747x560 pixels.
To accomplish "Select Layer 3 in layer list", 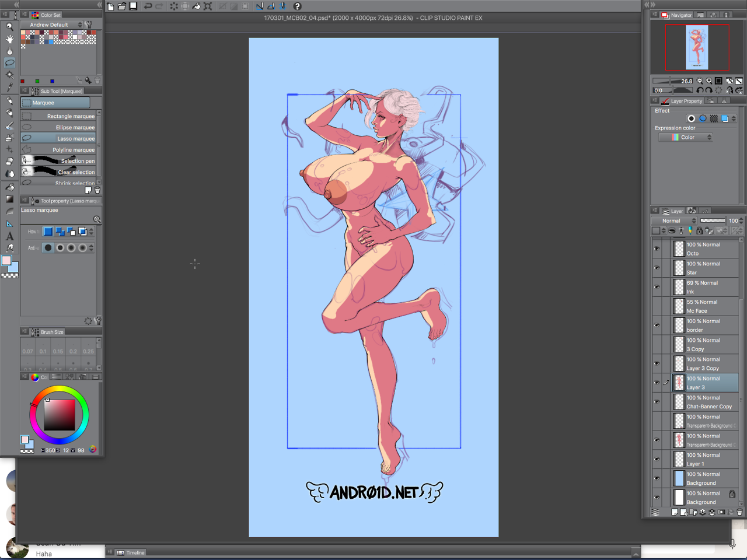I will (705, 383).
